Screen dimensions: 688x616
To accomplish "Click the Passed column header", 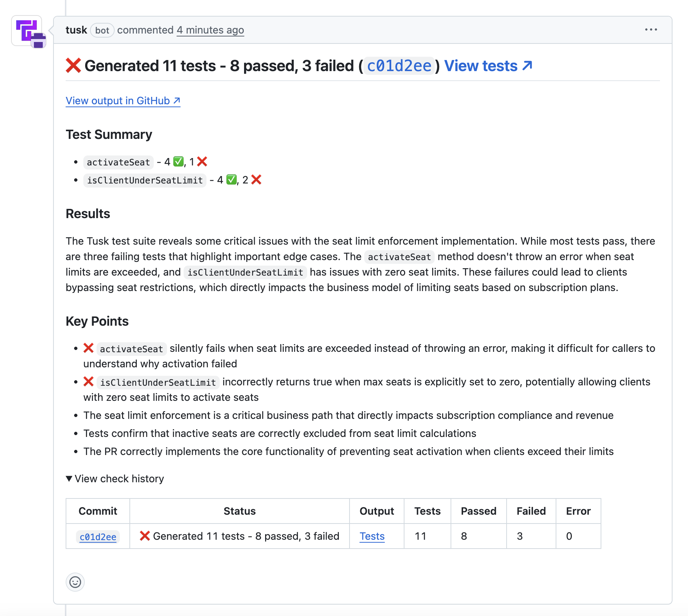I will pos(479,511).
